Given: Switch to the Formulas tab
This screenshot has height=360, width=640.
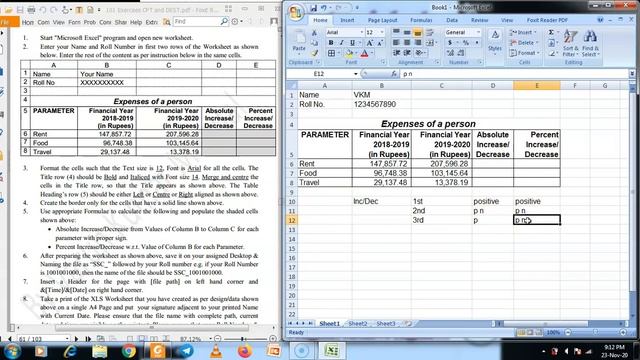Looking at the screenshot, I should (421, 20).
